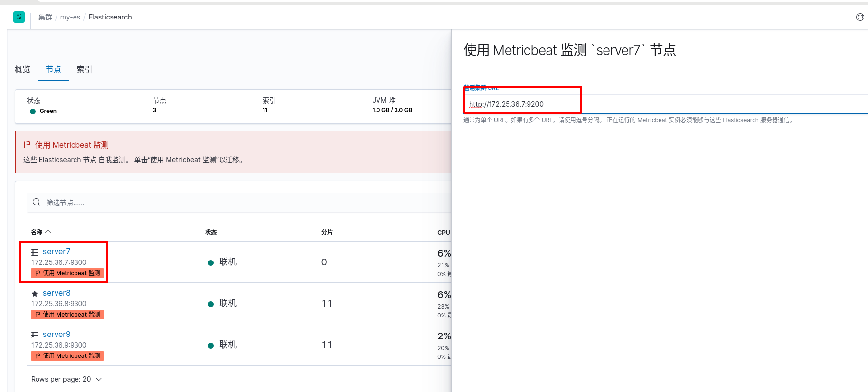This screenshot has width=868, height=392.
Task: Sort by the 名称 column arrow
Action: pyautogui.click(x=48, y=232)
